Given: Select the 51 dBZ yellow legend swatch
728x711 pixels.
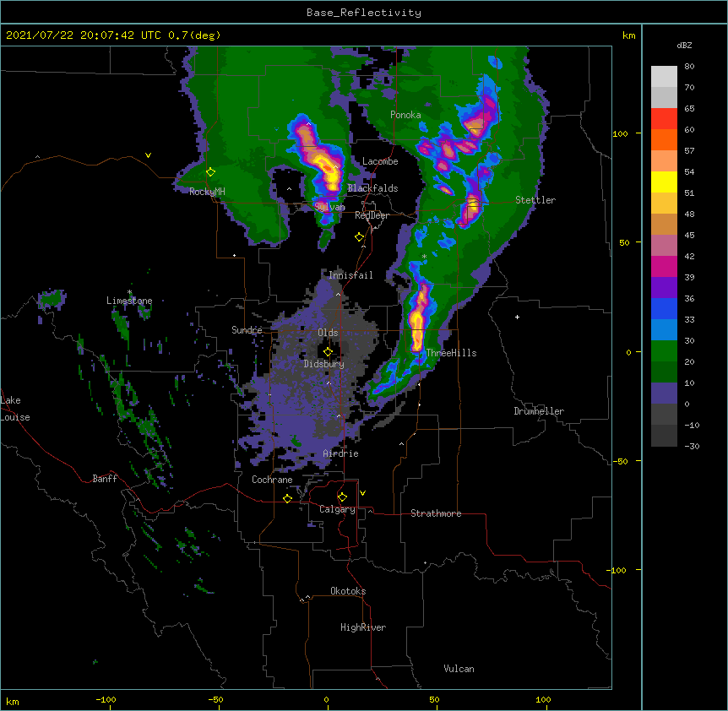Looking at the screenshot, I should pos(664,182).
